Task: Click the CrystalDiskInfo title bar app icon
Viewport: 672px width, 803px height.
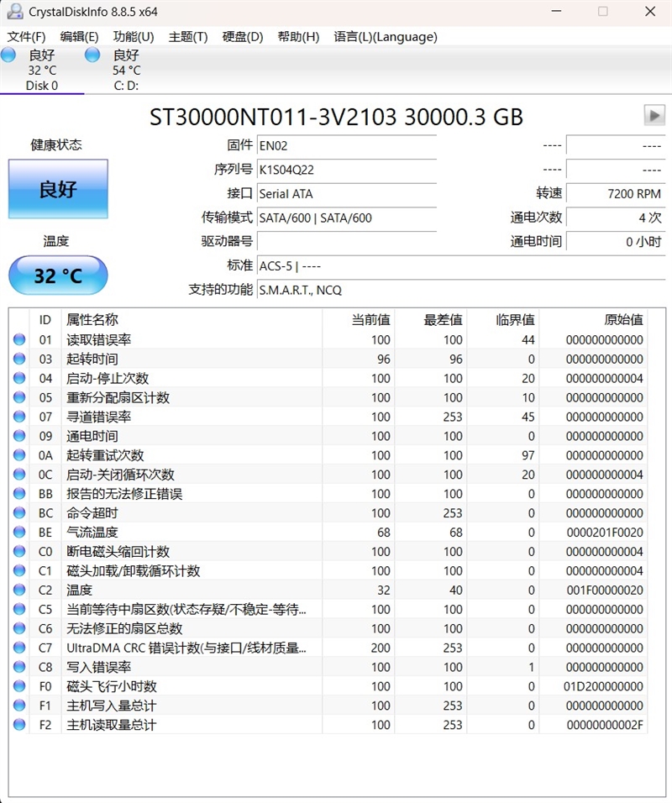Action: click(14, 11)
